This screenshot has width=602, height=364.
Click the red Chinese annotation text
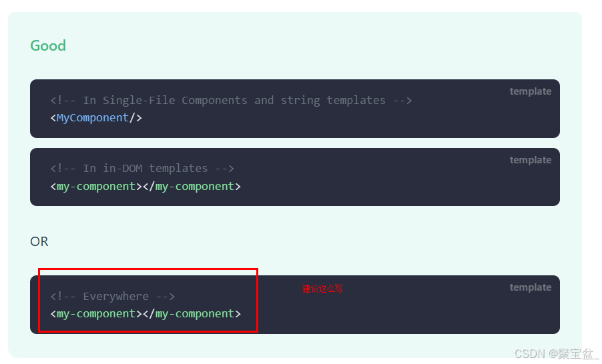[x=322, y=289]
